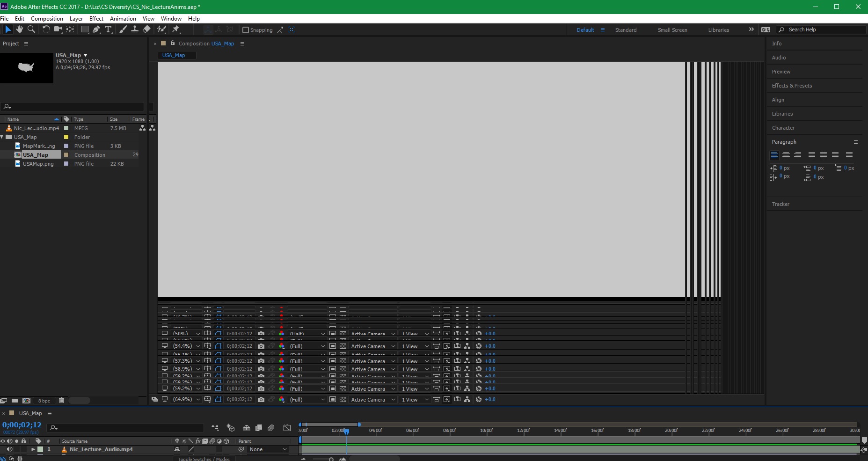
Task: Click the current-time indicator in timeline ruler
Action: coord(346,432)
